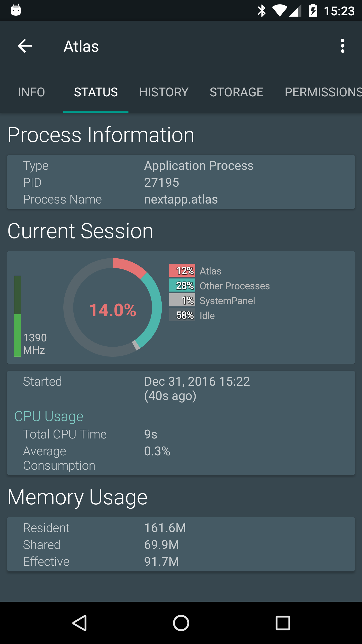Switch to the HISTORY tab
Viewport: 362px width, 644px height.
tap(164, 92)
